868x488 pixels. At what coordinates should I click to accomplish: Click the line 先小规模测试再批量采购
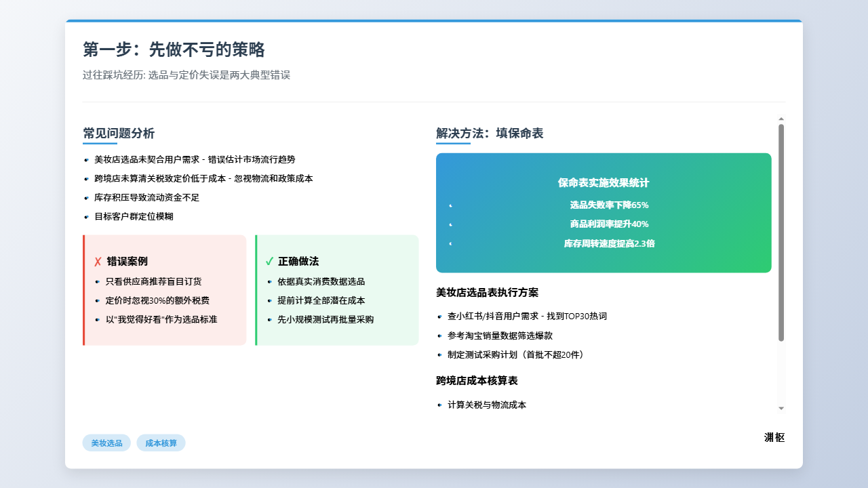pyautogui.click(x=325, y=320)
